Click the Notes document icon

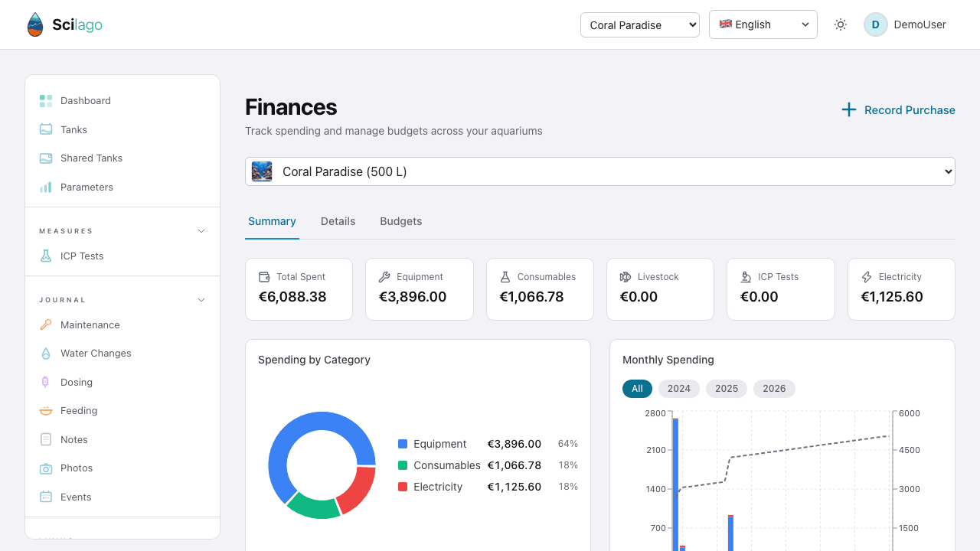click(46, 439)
